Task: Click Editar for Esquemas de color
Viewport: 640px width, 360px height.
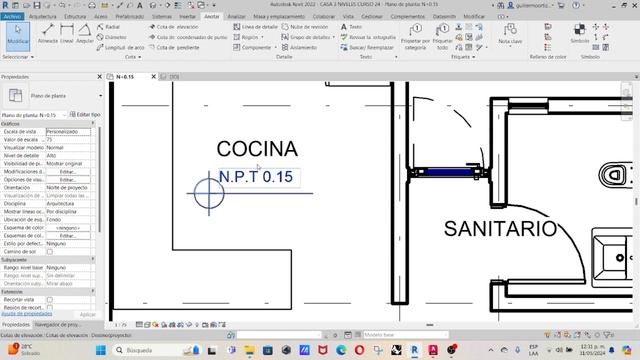Action: (x=68, y=236)
